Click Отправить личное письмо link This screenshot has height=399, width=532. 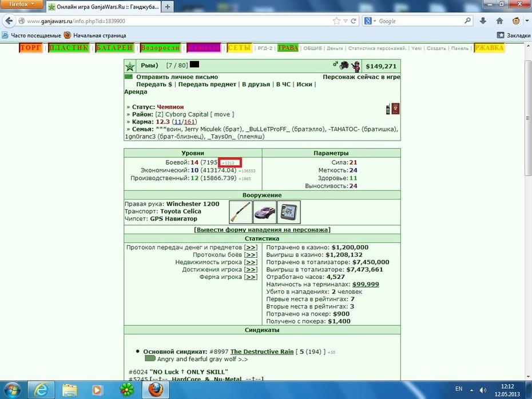177,77
